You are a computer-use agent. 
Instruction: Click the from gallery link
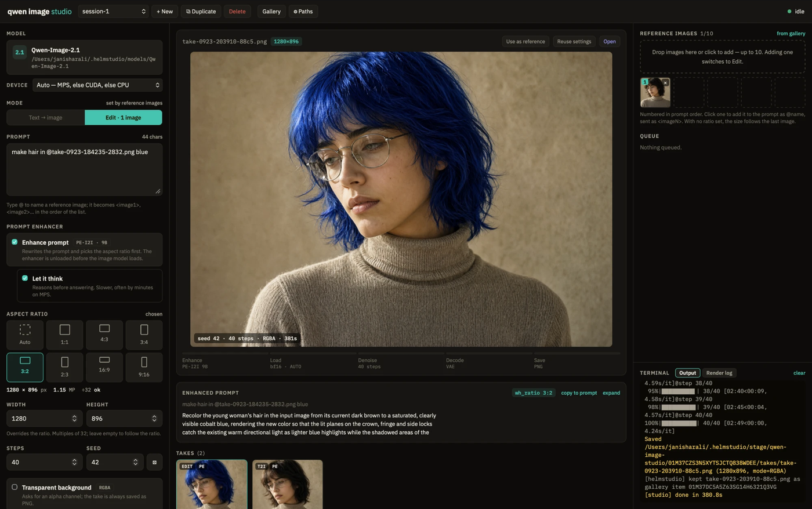coord(791,34)
